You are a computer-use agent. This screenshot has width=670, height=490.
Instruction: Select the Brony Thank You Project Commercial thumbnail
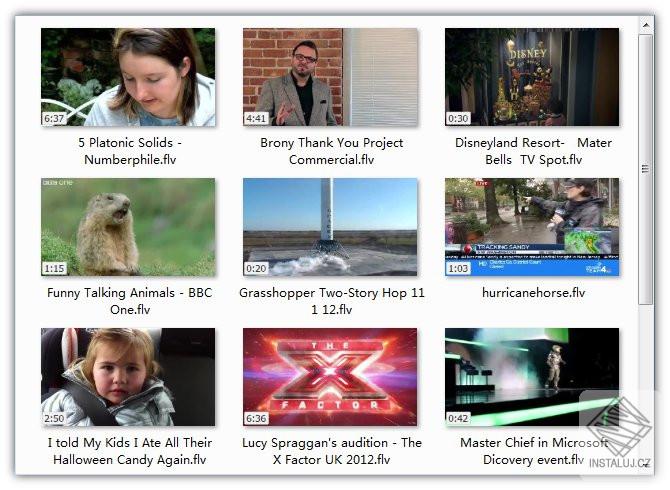330,77
